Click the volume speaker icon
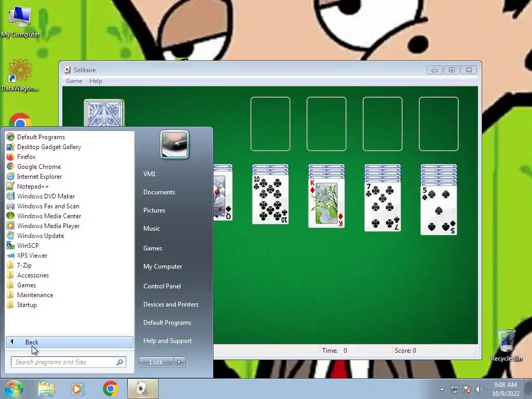This screenshot has width=532, height=399. tap(480, 389)
